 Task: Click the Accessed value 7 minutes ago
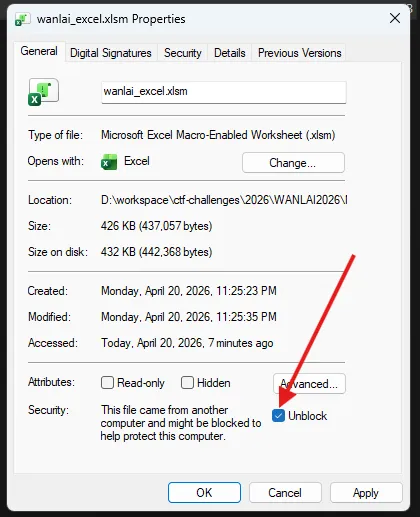tap(187, 343)
